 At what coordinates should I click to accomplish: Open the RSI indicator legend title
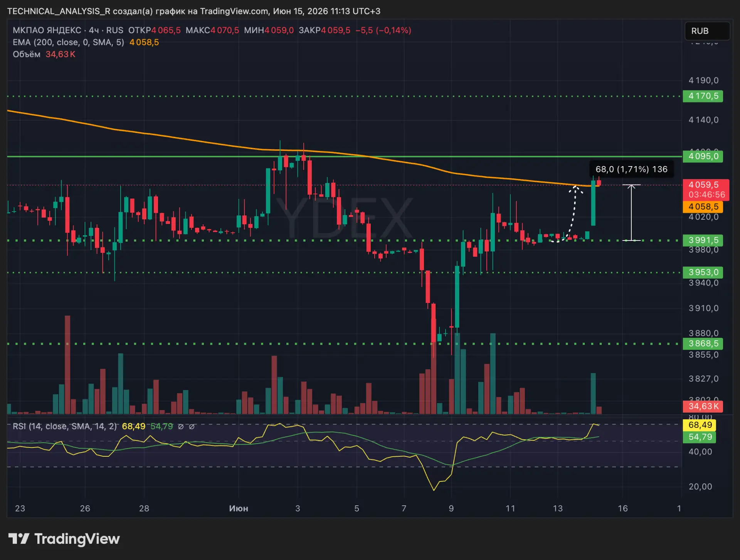tap(64, 426)
